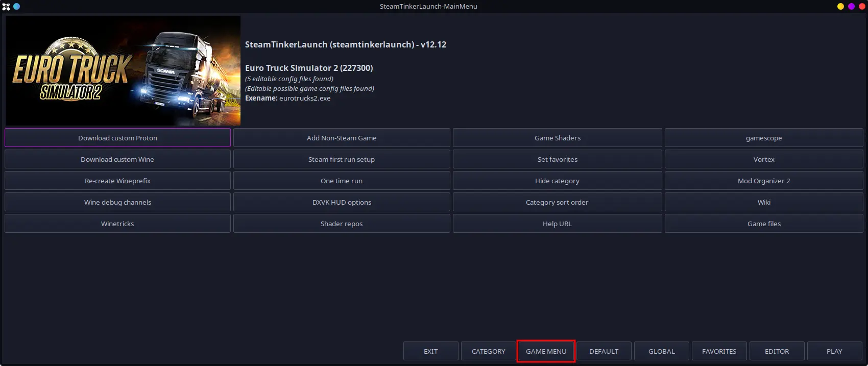Click the Download custom Proton button

(117, 138)
